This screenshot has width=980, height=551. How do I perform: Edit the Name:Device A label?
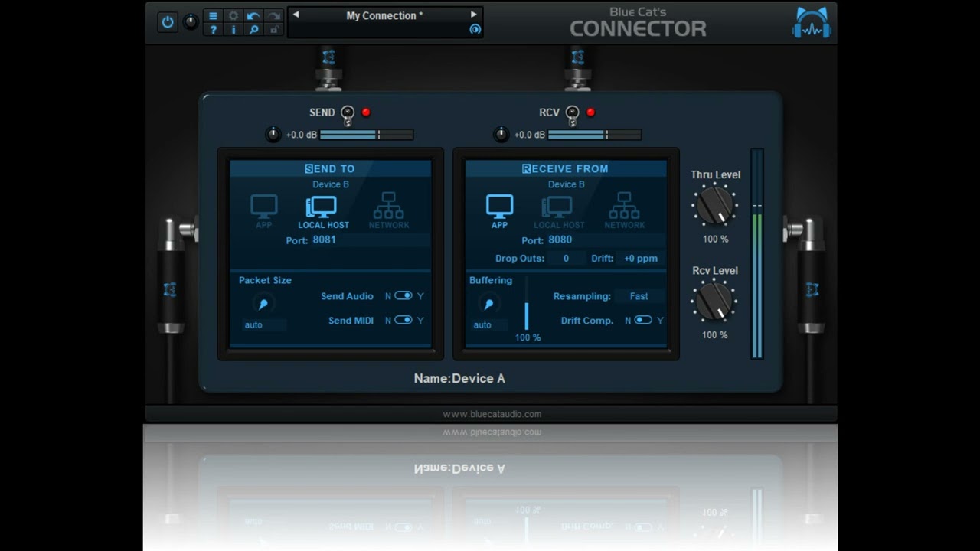click(459, 379)
